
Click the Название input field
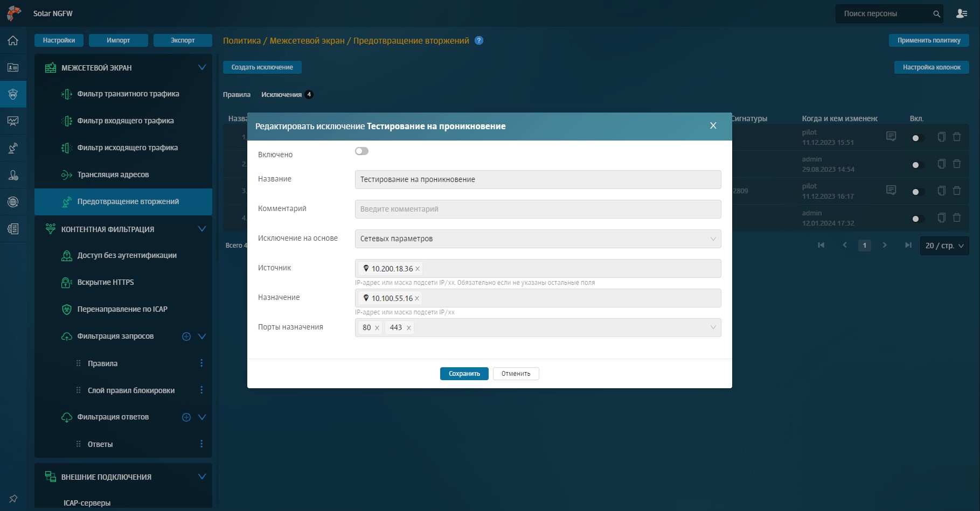coord(538,180)
